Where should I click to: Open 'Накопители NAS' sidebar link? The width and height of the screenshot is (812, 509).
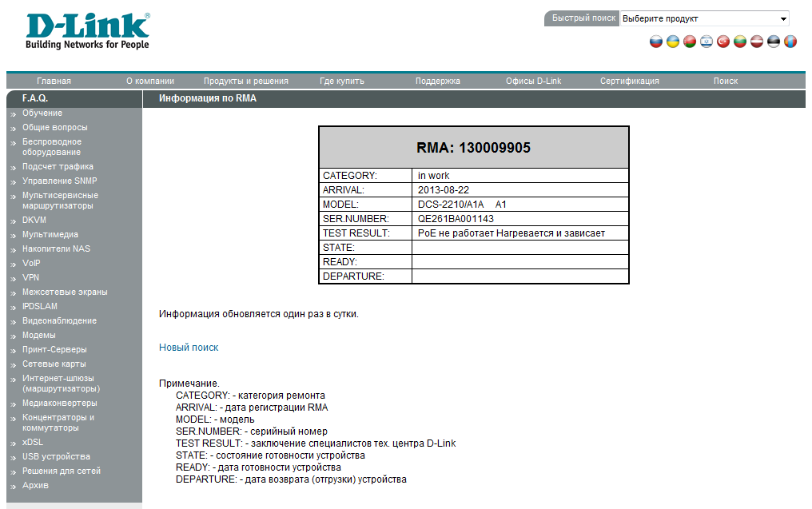(56, 249)
